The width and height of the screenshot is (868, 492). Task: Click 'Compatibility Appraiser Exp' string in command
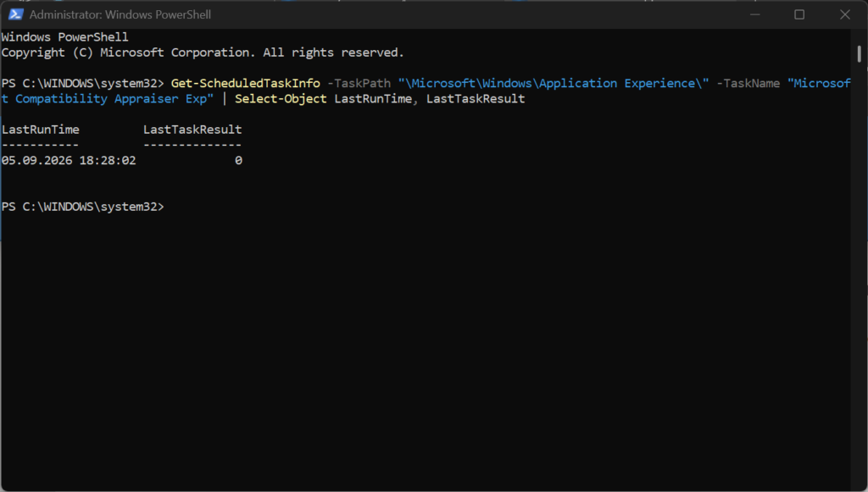(114, 99)
